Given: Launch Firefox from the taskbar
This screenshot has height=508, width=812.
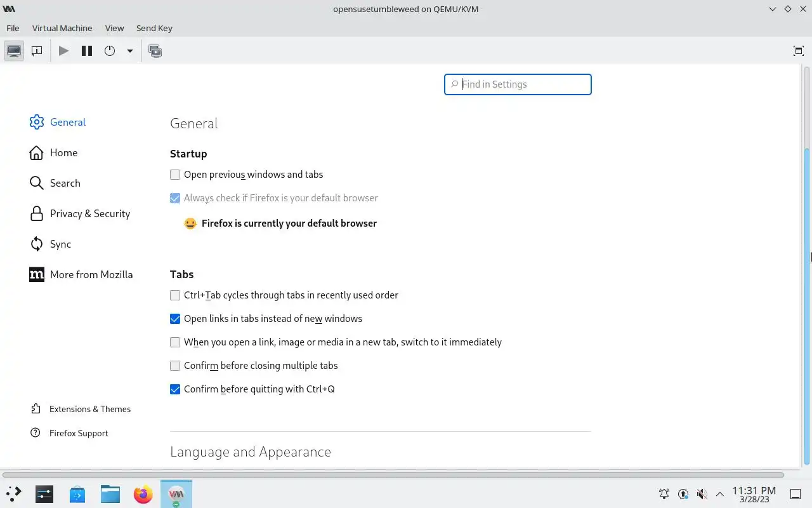Looking at the screenshot, I should 143,494.
